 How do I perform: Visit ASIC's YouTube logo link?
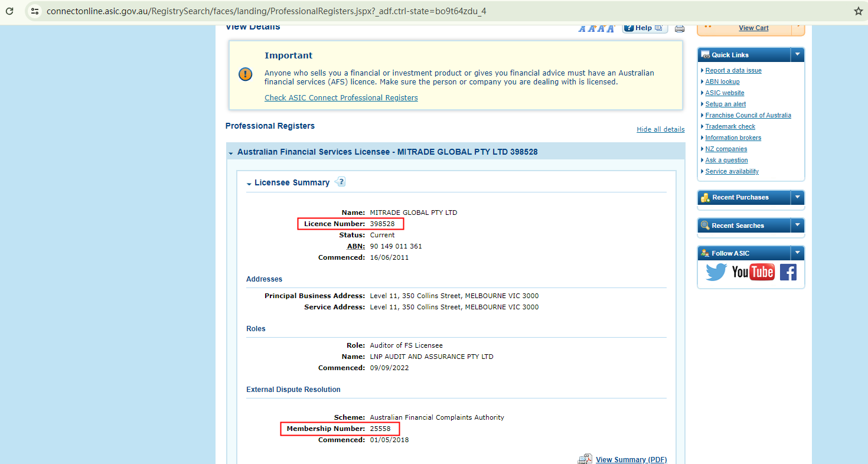[753, 272]
